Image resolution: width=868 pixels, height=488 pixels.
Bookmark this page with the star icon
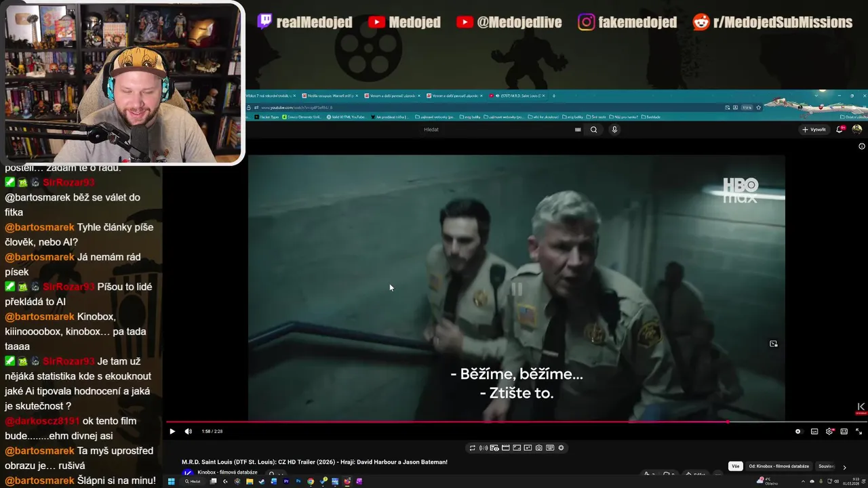point(758,107)
